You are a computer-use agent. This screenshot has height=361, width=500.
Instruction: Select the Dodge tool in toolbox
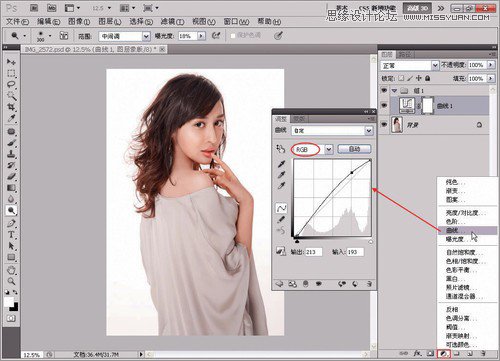[11, 210]
